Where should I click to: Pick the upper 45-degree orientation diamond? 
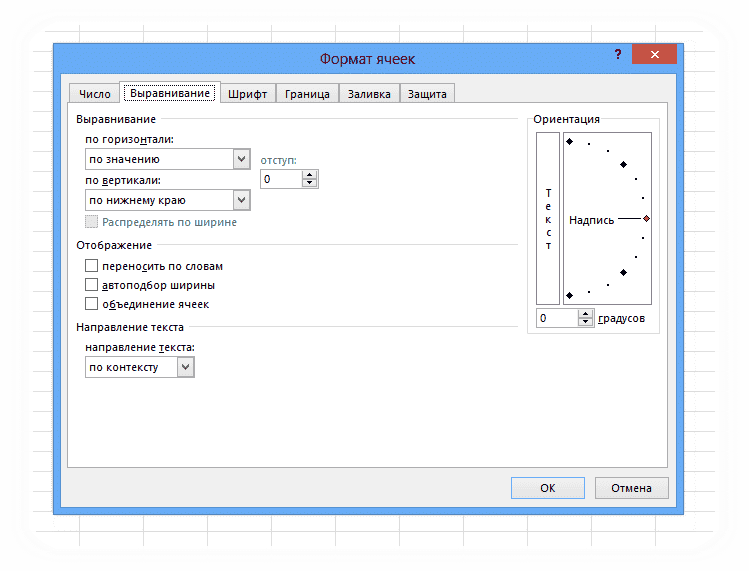[623, 164]
